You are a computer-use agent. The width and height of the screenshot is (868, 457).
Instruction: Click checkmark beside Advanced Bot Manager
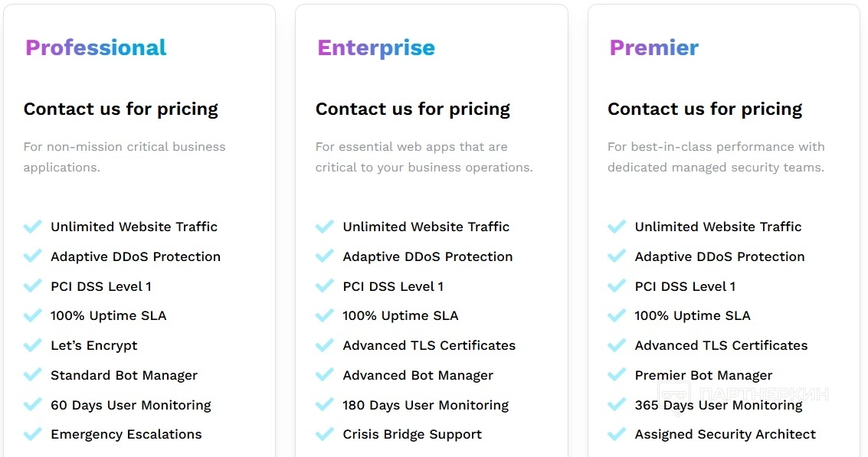click(324, 375)
